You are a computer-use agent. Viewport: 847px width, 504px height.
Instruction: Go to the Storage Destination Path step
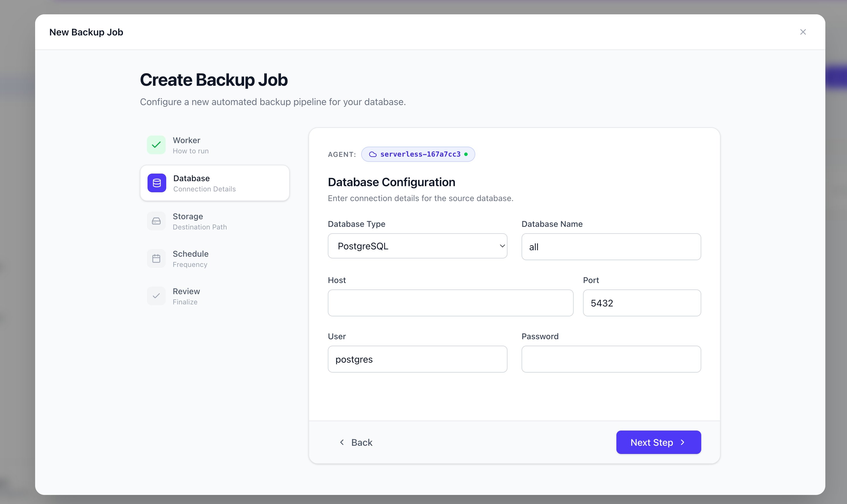click(x=215, y=221)
